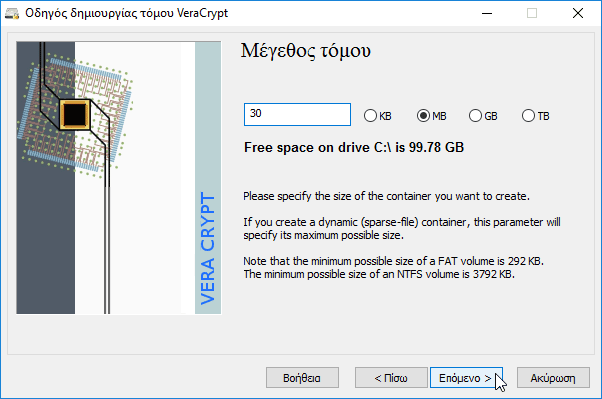Click the "Free space on drive C:\ is 99.78 GB" text
Image resolution: width=602 pixels, height=399 pixels.
click(x=354, y=147)
